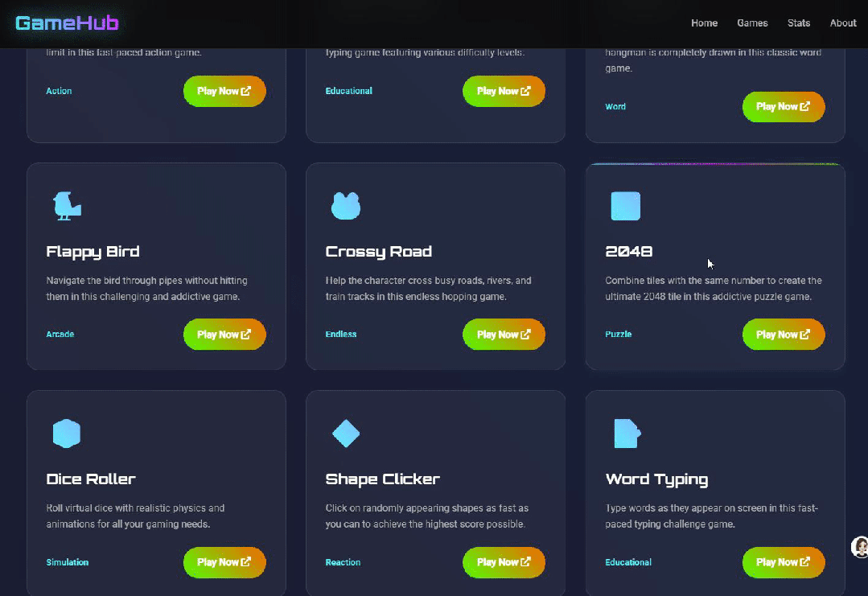868x596 pixels.
Task: Click the Dice Roller cube icon
Action: (x=67, y=434)
